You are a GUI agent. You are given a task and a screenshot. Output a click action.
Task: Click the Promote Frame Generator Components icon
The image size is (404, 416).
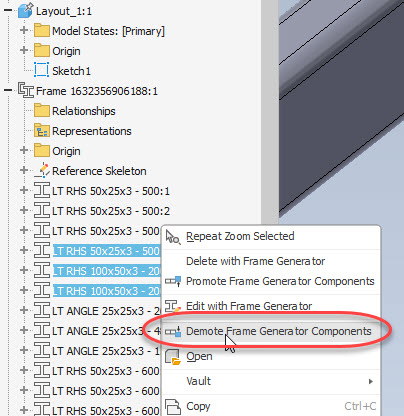[x=173, y=282]
